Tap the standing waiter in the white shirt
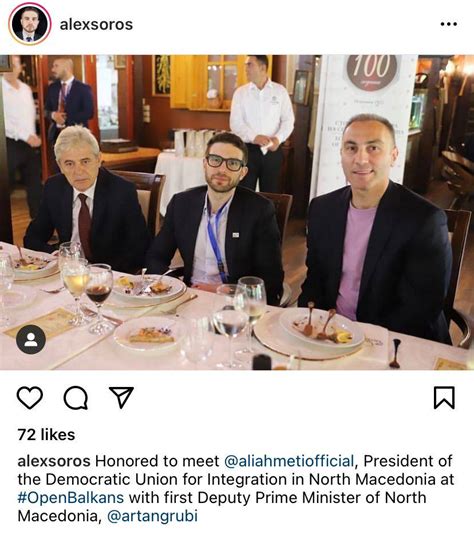Viewport: 474px width, 535px height. click(261, 123)
